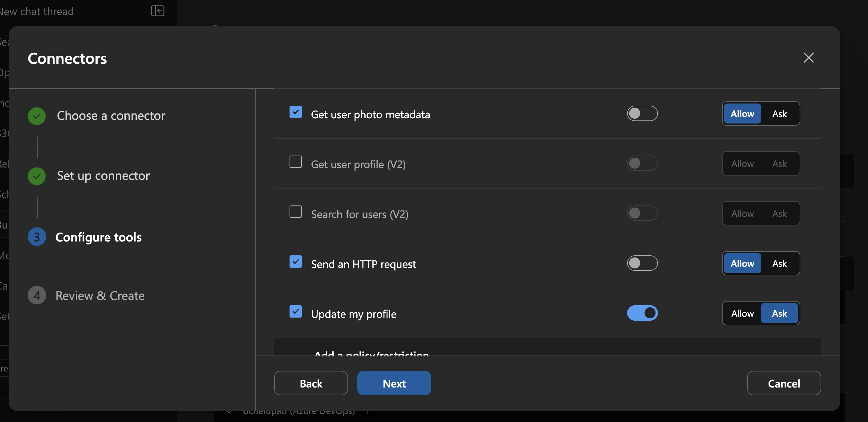Uncheck Send an HTTP request

[x=295, y=262]
